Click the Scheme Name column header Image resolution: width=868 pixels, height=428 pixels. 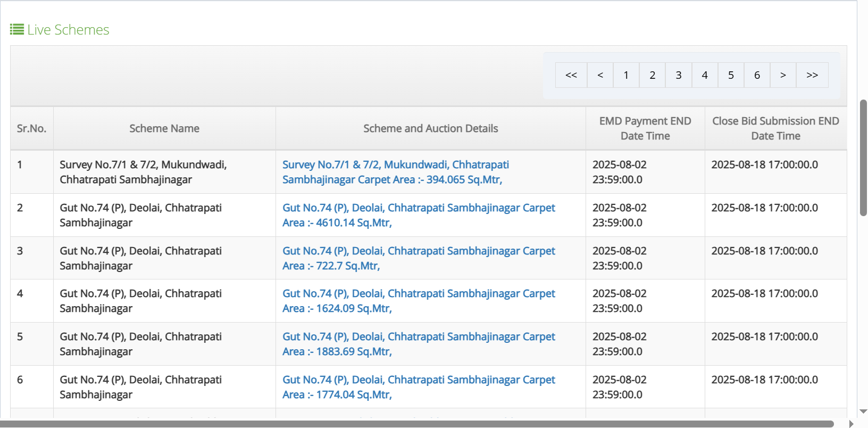[x=164, y=128]
